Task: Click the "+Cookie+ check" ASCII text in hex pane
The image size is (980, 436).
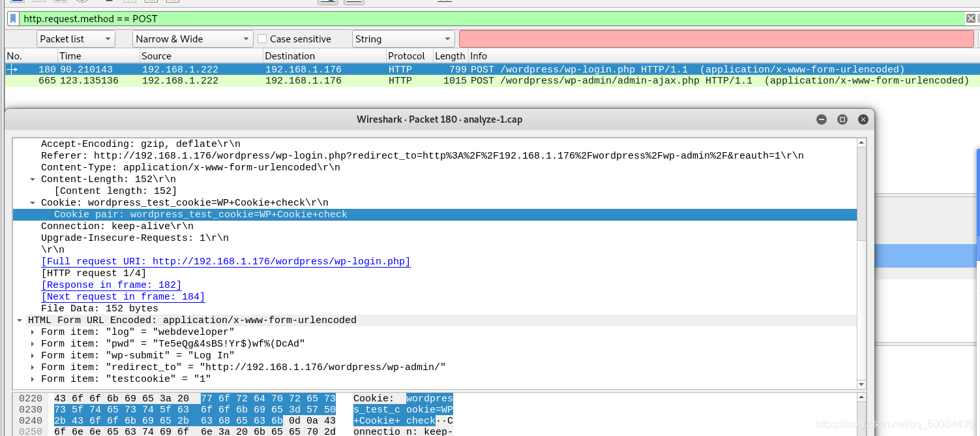Action: (x=394, y=420)
